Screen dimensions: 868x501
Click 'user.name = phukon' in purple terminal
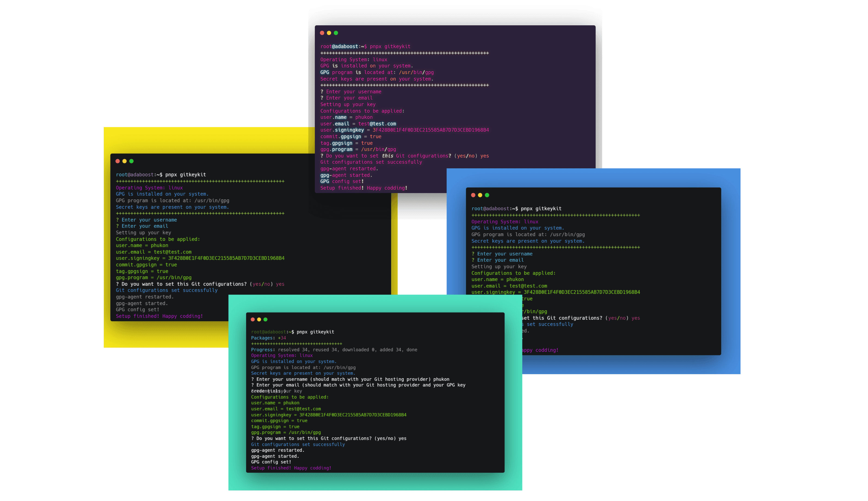(x=346, y=117)
